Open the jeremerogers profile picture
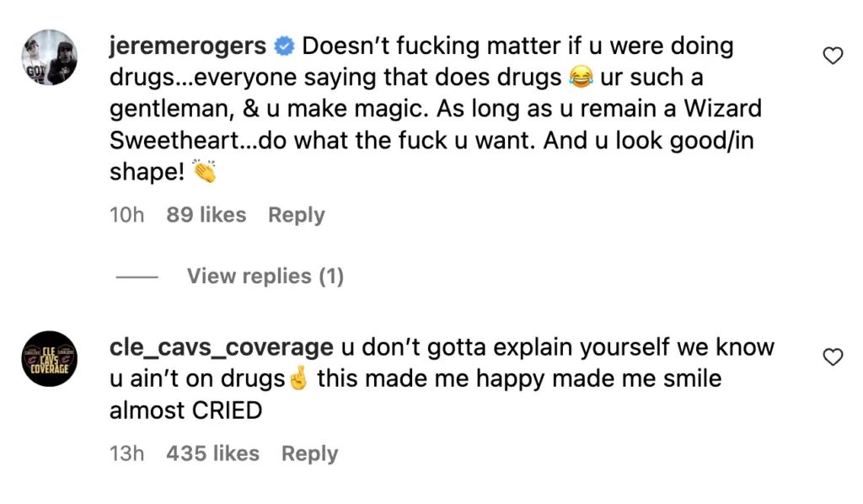 coord(49,57)
